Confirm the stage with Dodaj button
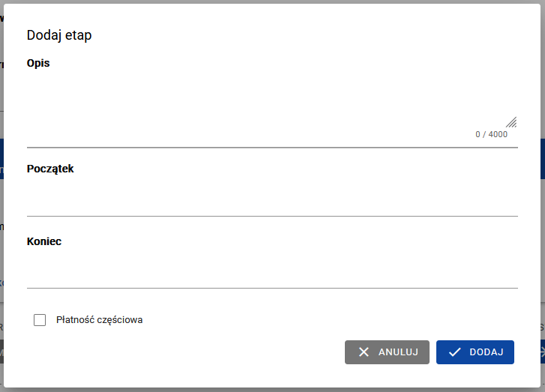The width and height of the screenshot is (545, 392). coord(475,352)
